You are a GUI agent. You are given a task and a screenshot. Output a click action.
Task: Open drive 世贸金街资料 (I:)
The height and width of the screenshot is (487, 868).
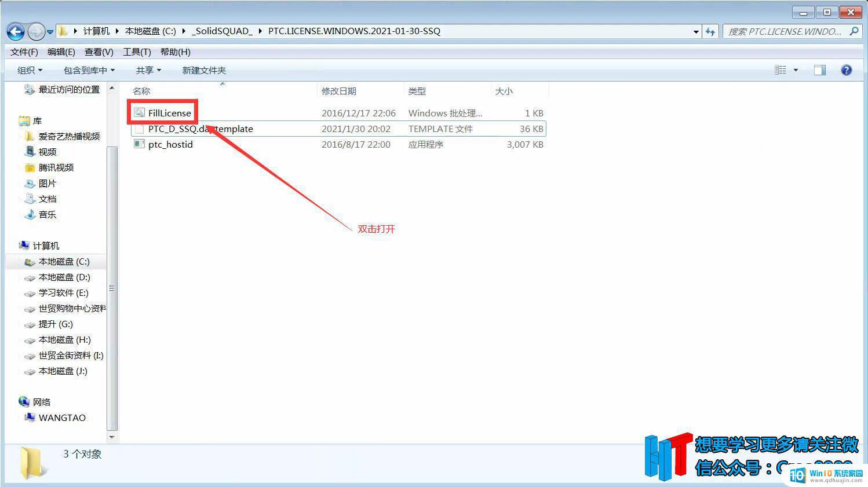click(71, 356)
